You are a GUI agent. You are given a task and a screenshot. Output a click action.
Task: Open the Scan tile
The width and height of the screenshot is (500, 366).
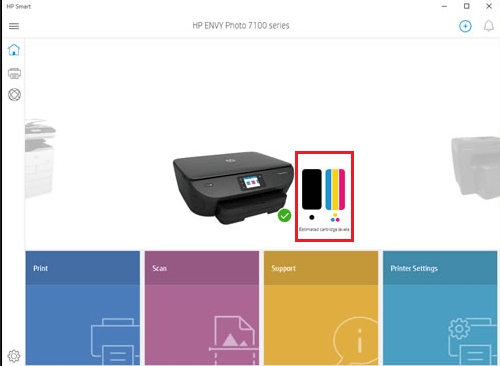(x=202, y=308)
